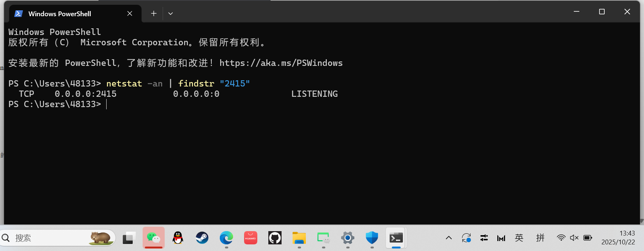
Task: Click the muted volume tray icon
Action: [x=574, y=238]
